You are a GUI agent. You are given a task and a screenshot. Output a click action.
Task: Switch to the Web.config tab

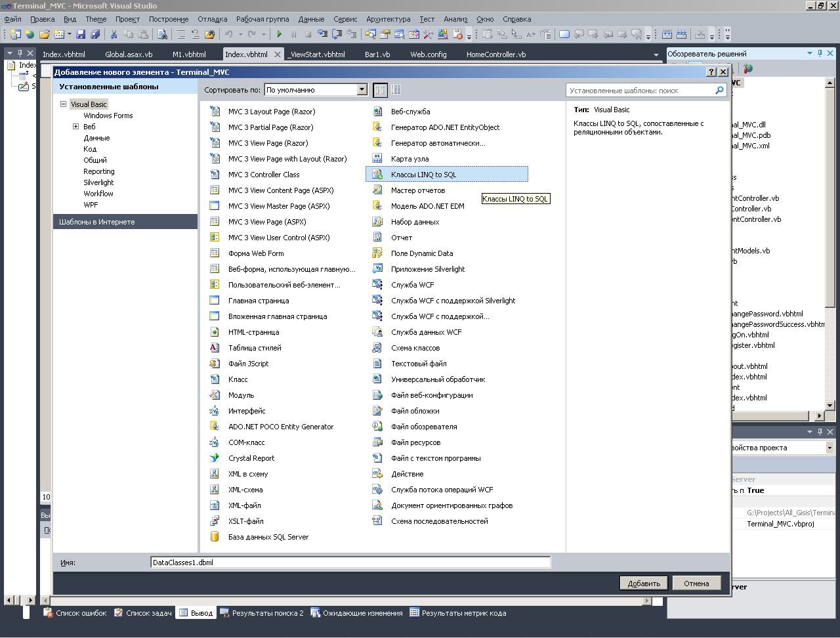(429, 54)
